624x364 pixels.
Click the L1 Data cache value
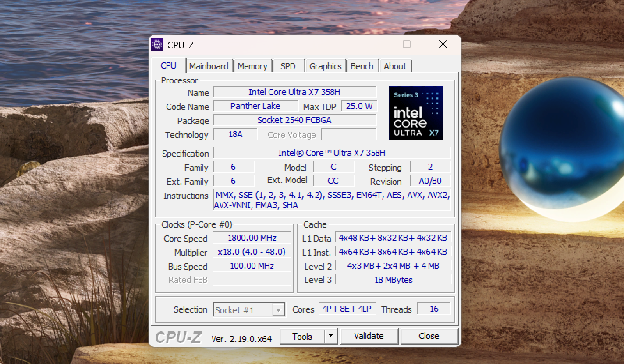pyautogui.click(x=393, y=238)
